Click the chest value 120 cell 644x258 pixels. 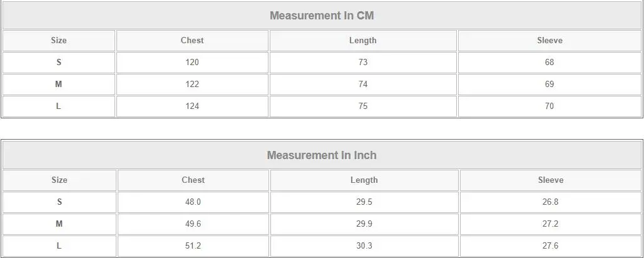(x=192, y=63)
